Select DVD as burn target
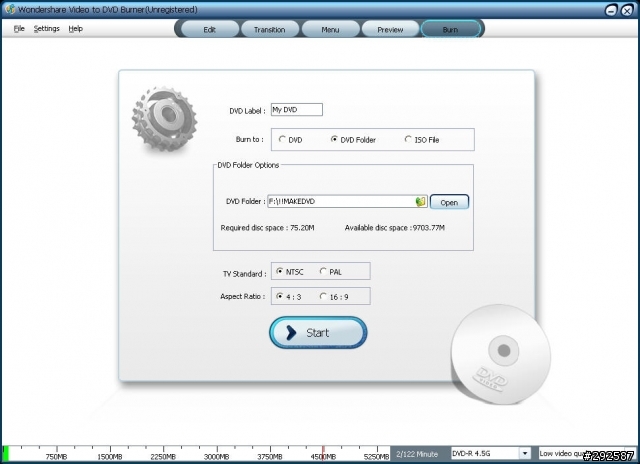The image size is (640, 464). click(x=282, y=140)
